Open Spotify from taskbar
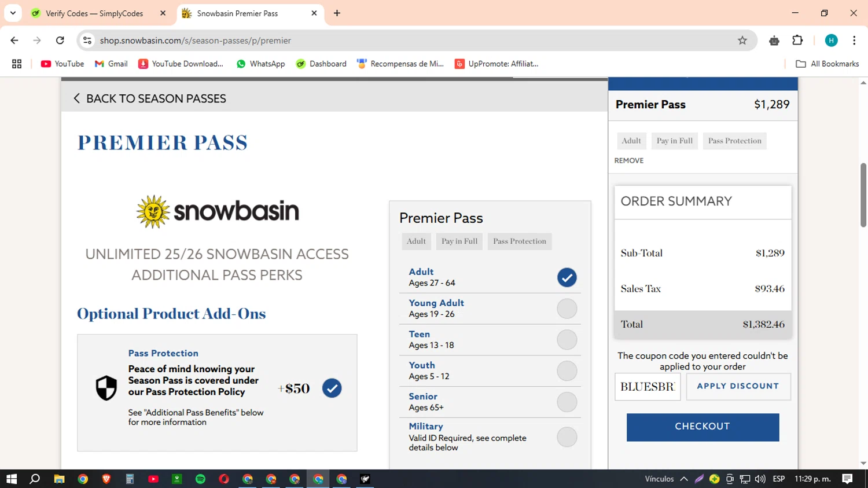 200,479
